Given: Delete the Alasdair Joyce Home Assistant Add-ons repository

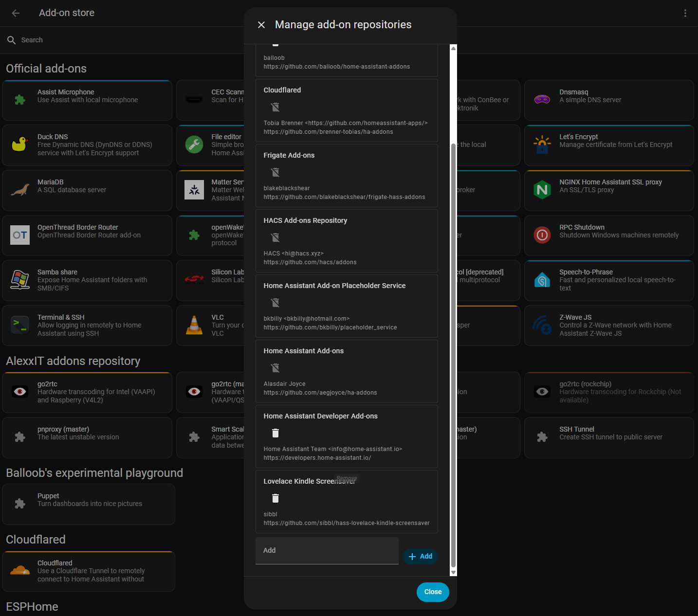Looking at the screenshot, I should pyautogui.click(x=276, y=367).
